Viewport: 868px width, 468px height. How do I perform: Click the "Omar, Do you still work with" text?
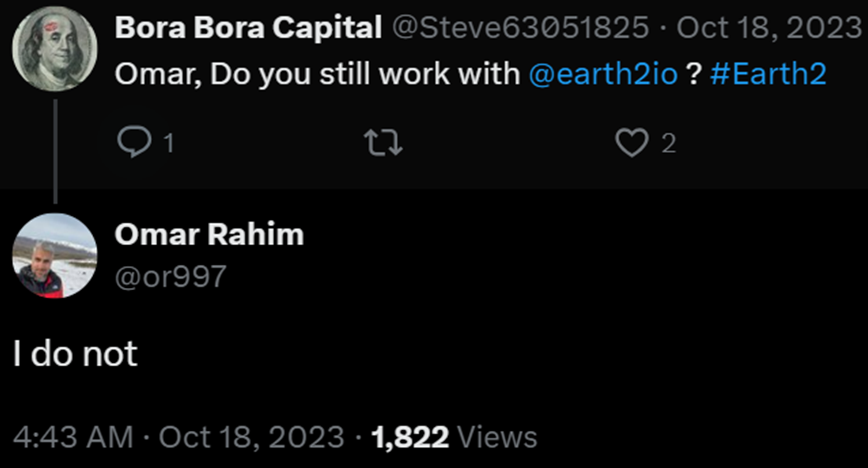tap(317, 75)
